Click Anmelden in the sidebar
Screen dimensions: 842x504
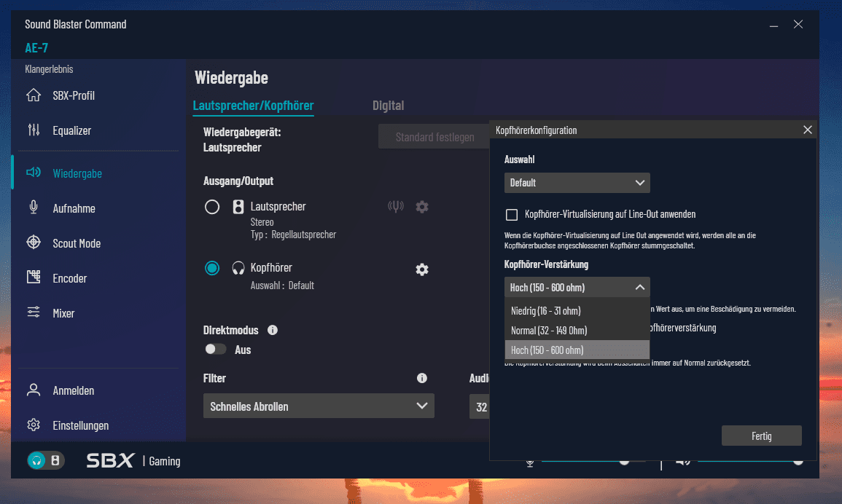74,391
